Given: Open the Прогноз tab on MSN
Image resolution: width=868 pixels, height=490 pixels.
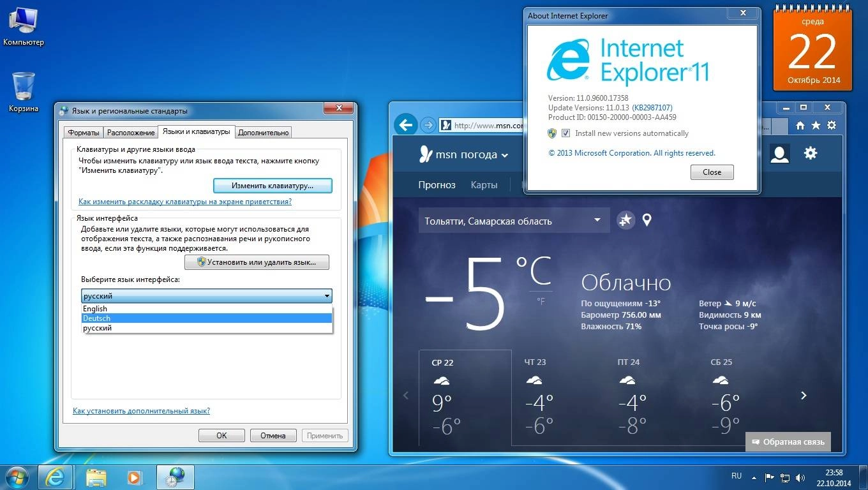Looking at the screenshot, I should click(437, 185).
